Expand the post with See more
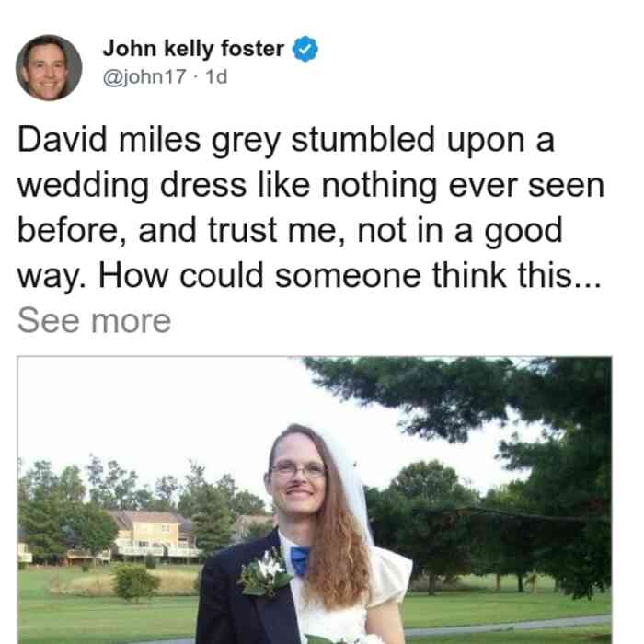The height and width of the screenshot is (644, 644). pyautogui.click(x=94, y=320)
